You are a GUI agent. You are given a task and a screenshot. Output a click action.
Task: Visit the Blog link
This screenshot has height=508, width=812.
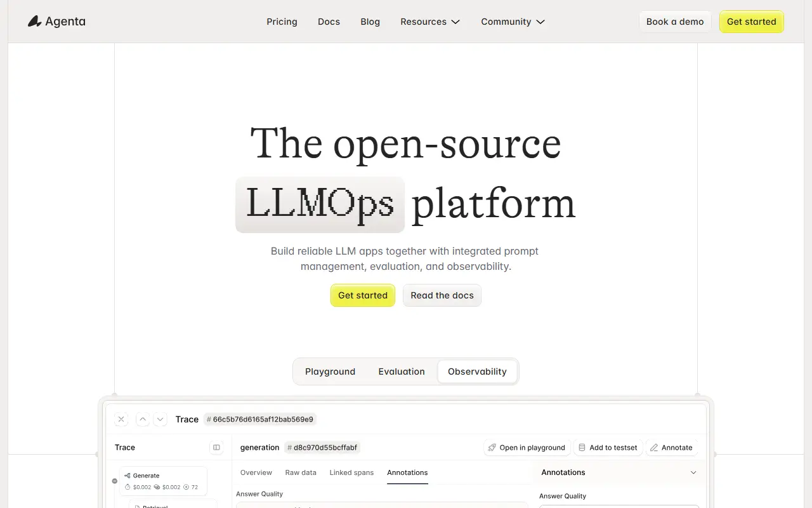pos(370,22)
